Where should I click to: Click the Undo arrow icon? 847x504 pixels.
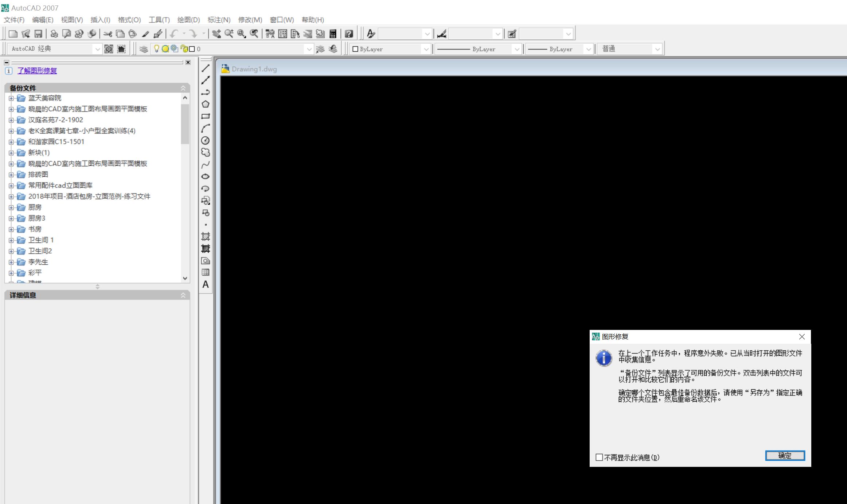tap(174, 34)
